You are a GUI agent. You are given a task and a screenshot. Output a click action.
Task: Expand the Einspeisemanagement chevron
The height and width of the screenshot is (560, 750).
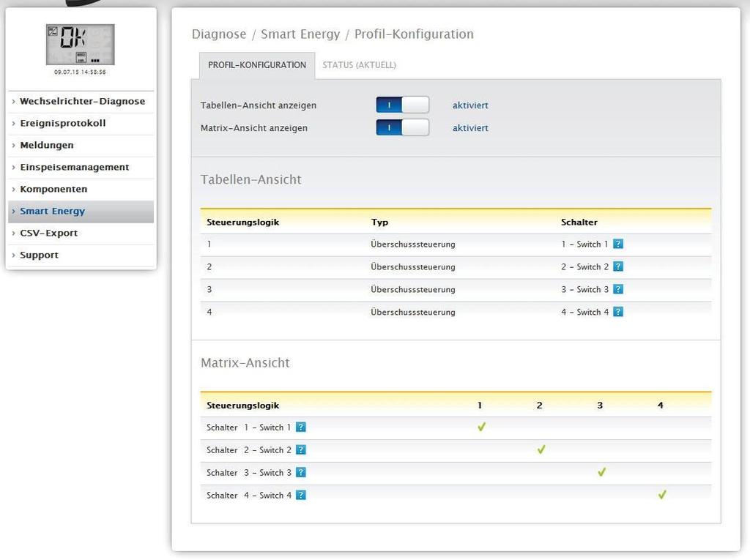point(13,168)
